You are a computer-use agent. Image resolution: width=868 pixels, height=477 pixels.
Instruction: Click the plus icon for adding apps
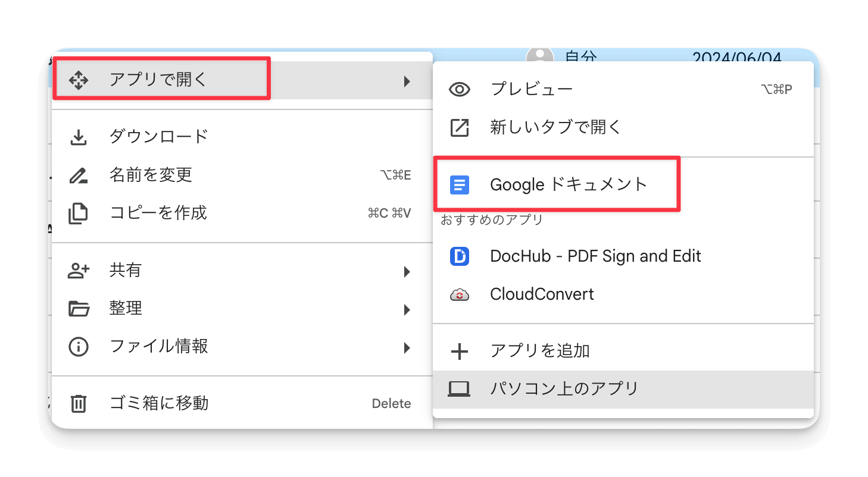coord(460,352)
